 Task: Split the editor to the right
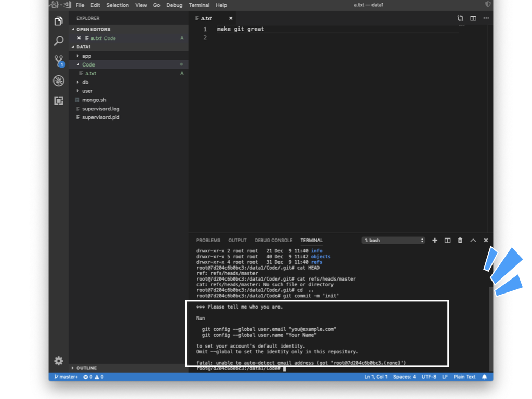tap(473, 18)
